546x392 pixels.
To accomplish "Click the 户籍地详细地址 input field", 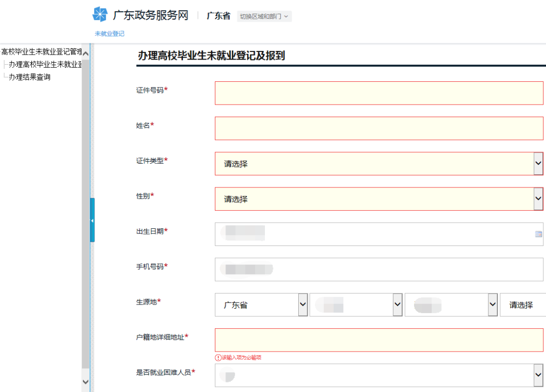I will [379, 340].
